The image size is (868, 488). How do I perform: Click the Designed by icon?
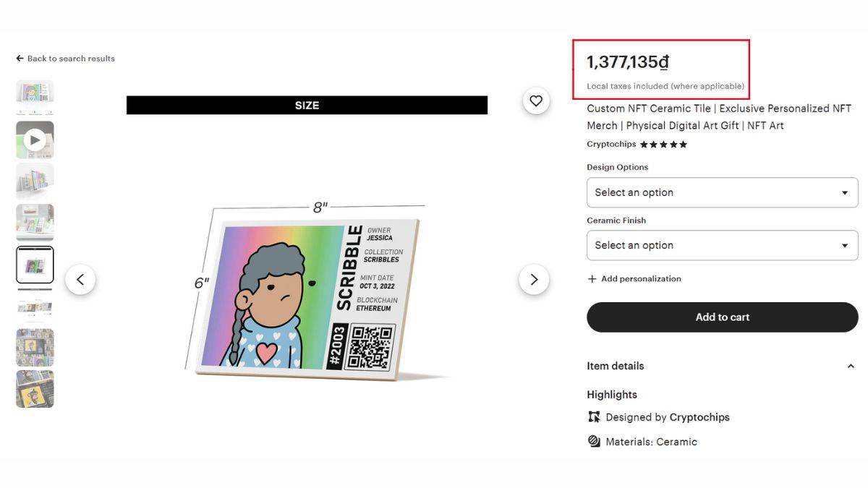click(594, 417)
